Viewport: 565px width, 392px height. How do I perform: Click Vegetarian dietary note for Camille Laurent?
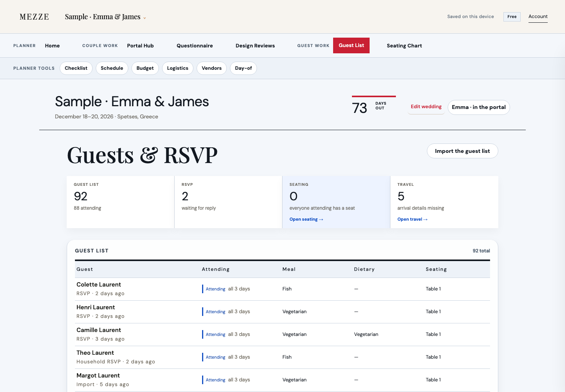[x=366, y=334]
